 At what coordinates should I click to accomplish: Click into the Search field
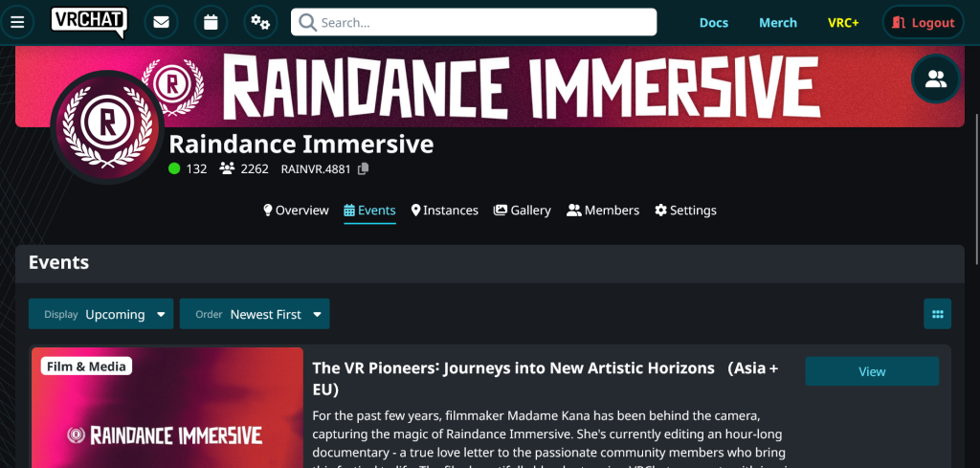pos(474,23)
